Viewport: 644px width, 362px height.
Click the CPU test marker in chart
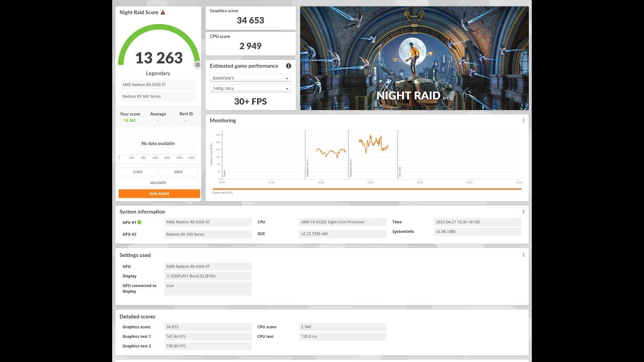pyautogui.click(x=399, y=172)
